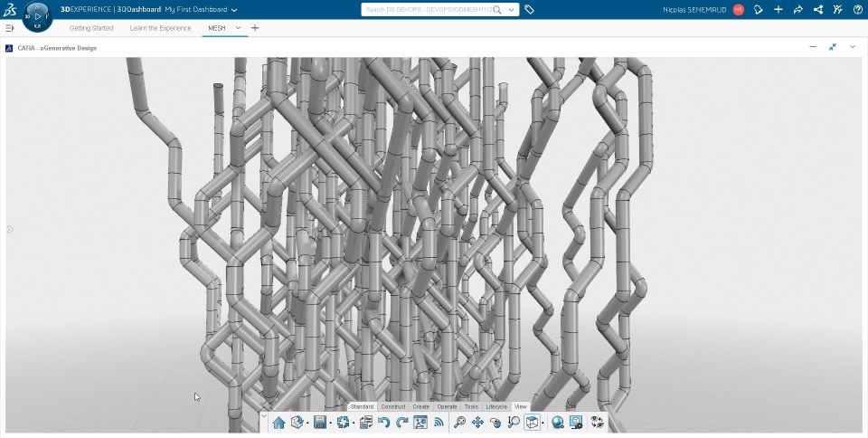Click the 3D part update icon

tap(297, 423)
